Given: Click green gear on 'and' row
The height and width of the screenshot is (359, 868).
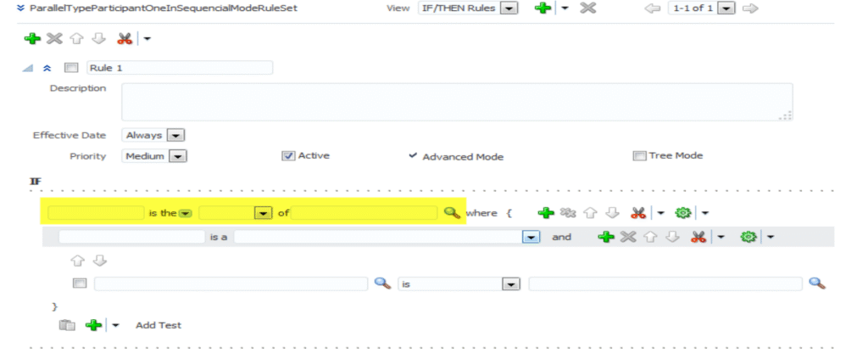Looking at the screenshot, I should (748, 237).
